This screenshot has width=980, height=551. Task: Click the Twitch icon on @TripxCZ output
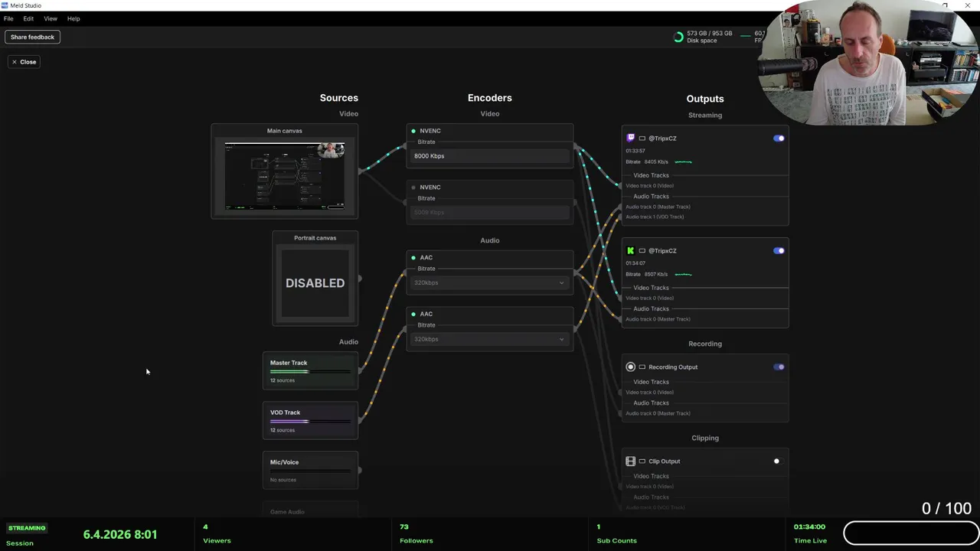tap(631, 139)
